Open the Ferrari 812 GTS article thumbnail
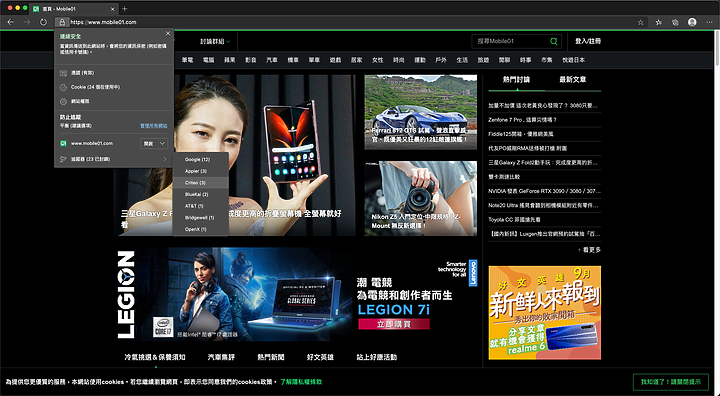The width and height of the screenshot is (720, 396). click(x=421, y=112)
